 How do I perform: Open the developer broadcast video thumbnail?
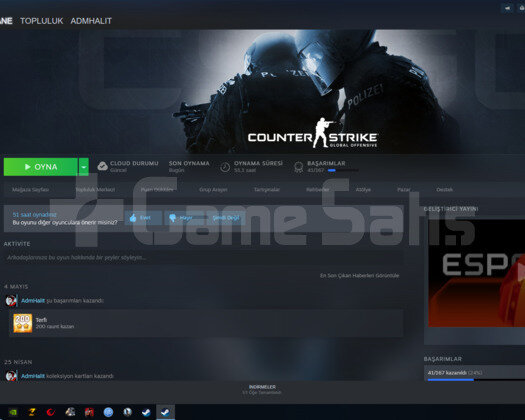pyautogui.click(x=476, y=273)
